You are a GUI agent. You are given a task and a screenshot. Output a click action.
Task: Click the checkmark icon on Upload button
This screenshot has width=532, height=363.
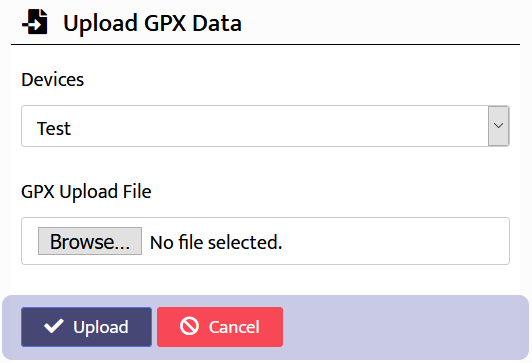(x=54, y=326)
